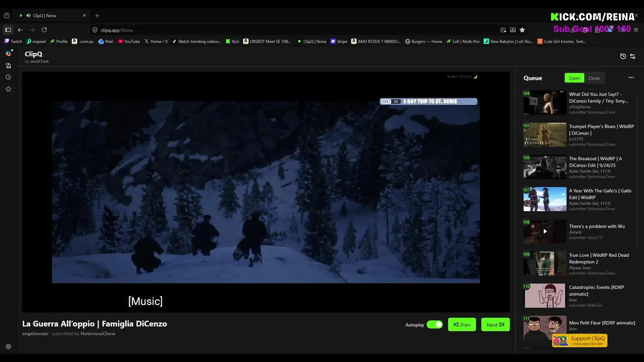Open the Home / X bookmark
This screenshot has height=362, width=644.
tap(156, 41)
